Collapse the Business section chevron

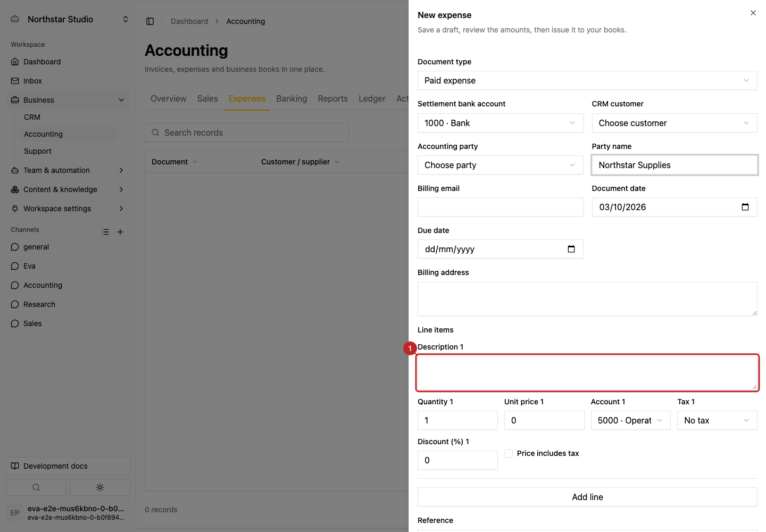click(121, 100)
